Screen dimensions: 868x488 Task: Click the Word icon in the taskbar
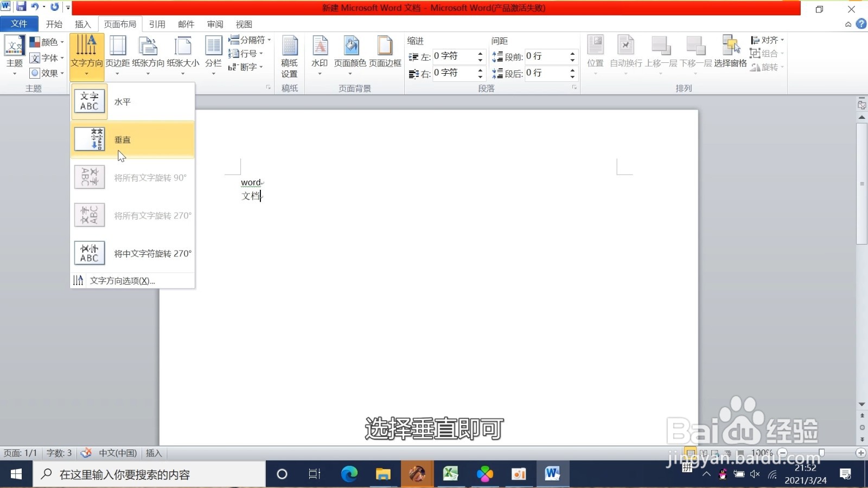552,474
